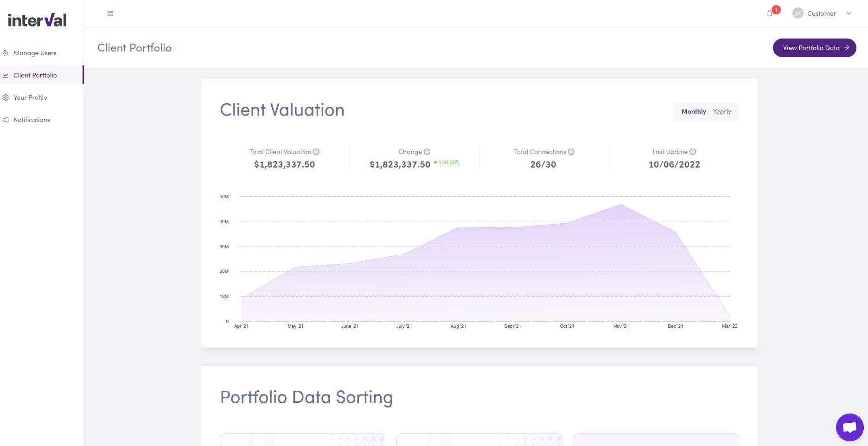Collapse sidebar with the hamburger menu icon

[x=110, y=13]
